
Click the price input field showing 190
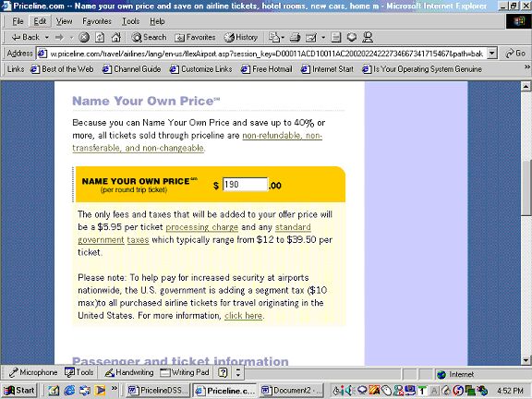coord(245,185)
